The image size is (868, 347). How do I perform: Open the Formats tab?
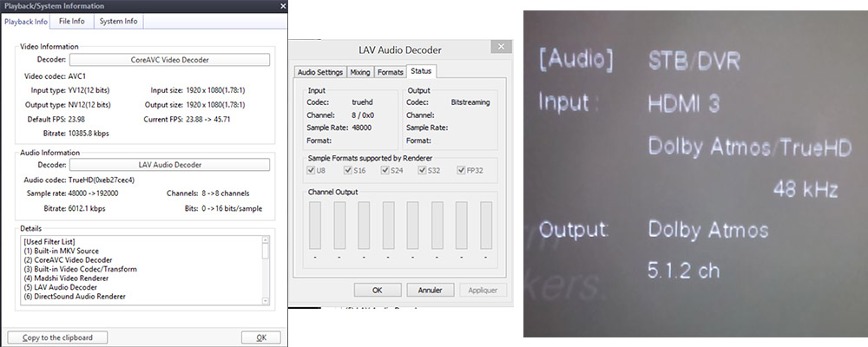(x=391, y=73)
